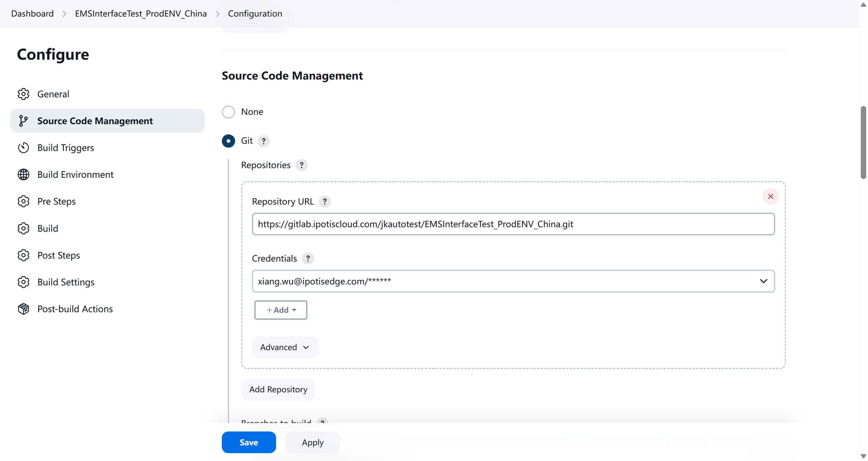This screenshot has width=868, height=461.
Task: Click the Build Environment globe icon
Action: [x=23, y=174]
